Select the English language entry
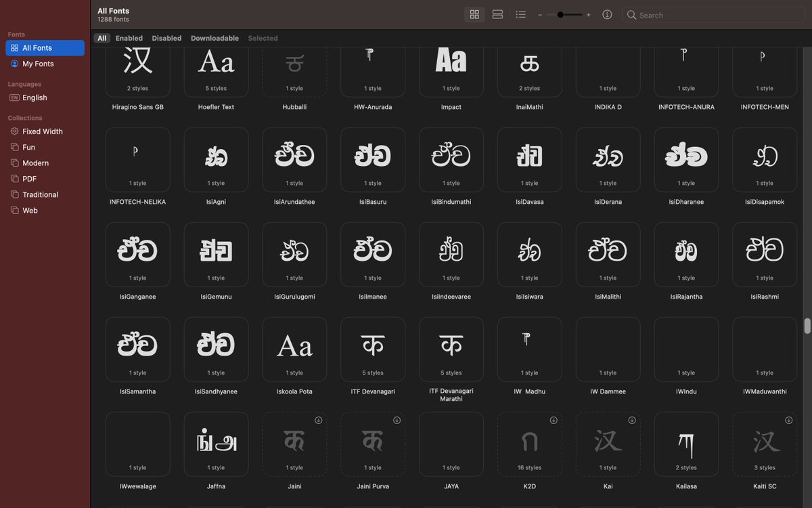Viewport: 812px width, 508px height. click(x=45, y=98)
